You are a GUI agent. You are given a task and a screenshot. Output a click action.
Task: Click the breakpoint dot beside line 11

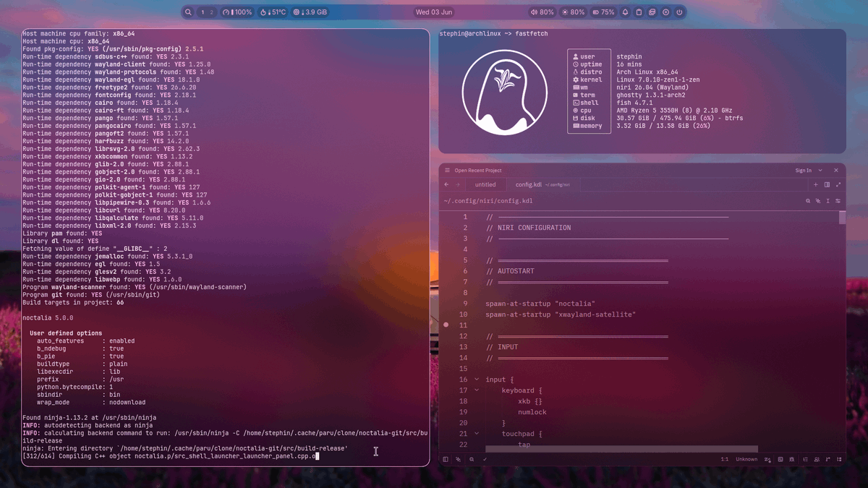446,325
